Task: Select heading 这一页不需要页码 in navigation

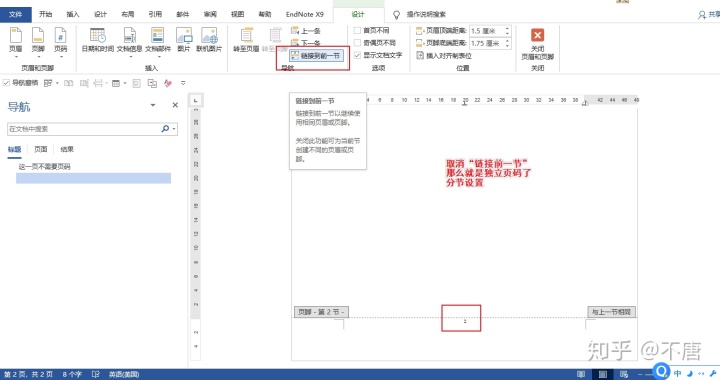Action: click(x=45, y=167)
